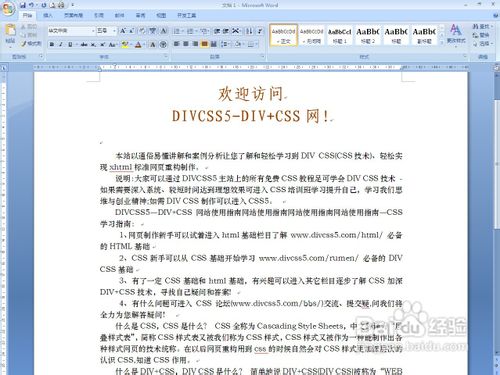
Task: Toggle subscript formatting
Action: pyautogui.click(x=93, y=44)
